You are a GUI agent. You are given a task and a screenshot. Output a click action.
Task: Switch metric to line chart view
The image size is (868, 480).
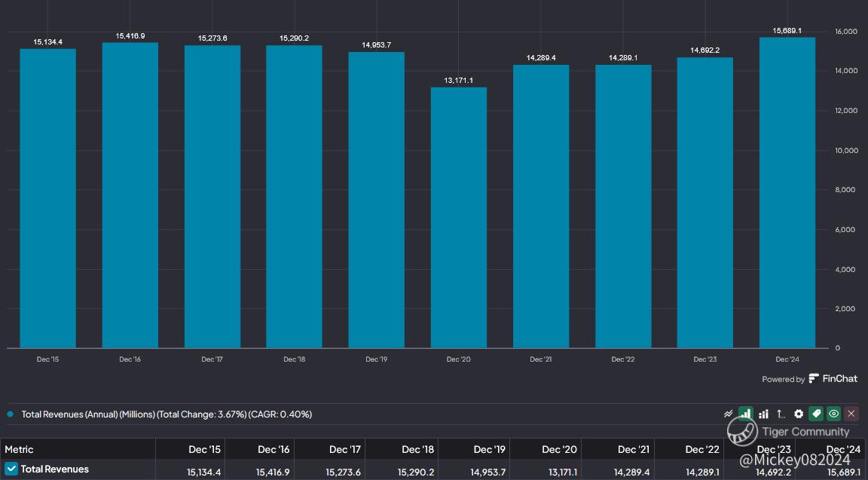point(729,414)
